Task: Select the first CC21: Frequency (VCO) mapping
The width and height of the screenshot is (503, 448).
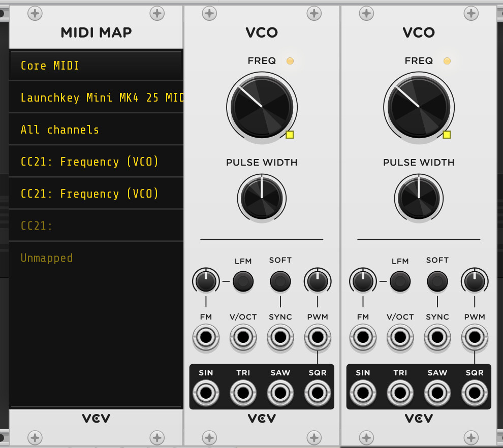Action: coord(96,162)
